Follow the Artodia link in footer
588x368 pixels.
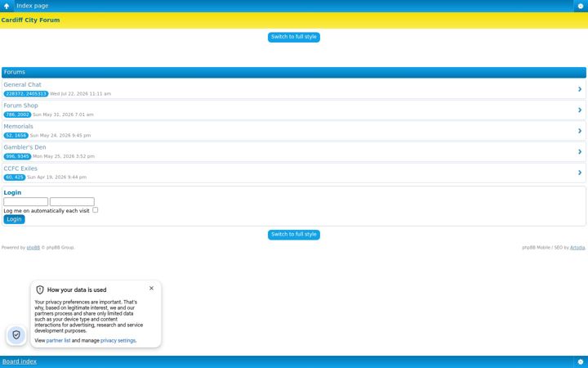577,248
